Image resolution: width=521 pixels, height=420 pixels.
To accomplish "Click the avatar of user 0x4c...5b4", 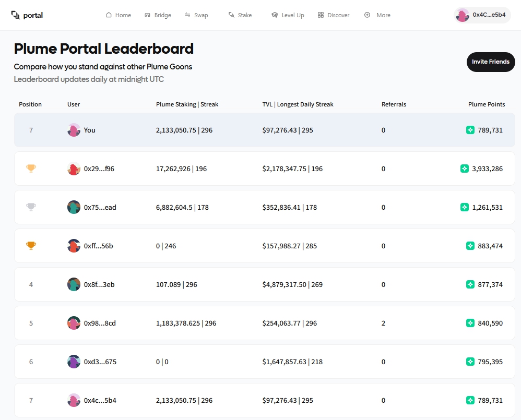I will 74,400.
